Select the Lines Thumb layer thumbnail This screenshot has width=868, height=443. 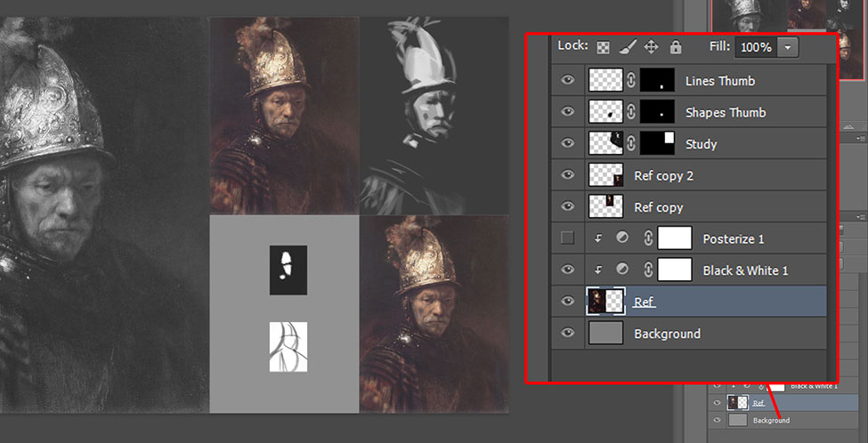[x=606, y=80]
